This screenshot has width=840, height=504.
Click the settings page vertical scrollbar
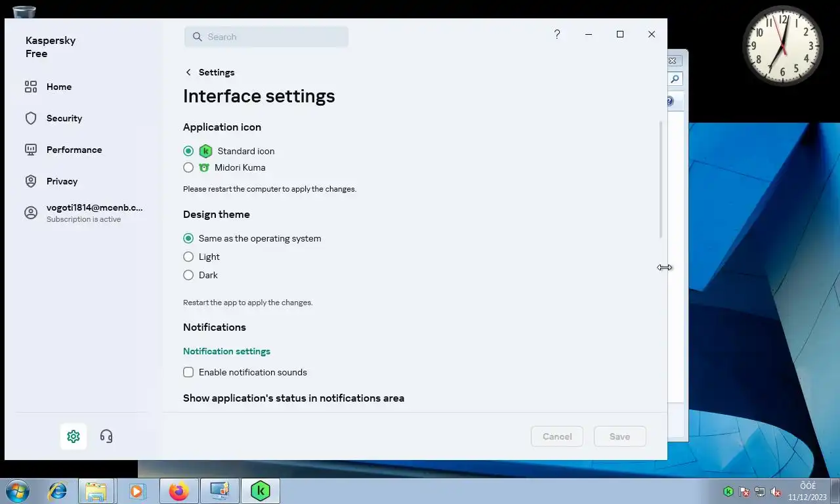(x=661, y=179)
